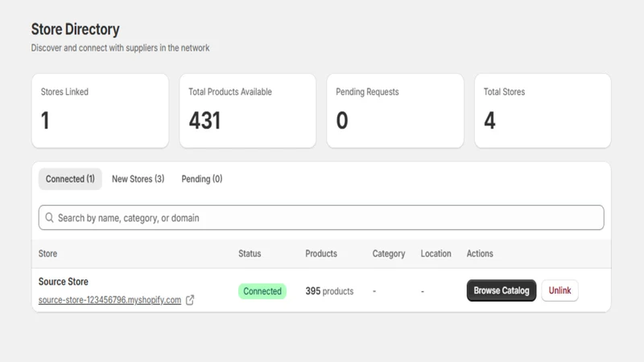Click the Store column header
This screenshot has height=362, width=644.
[x=47, y=253]
